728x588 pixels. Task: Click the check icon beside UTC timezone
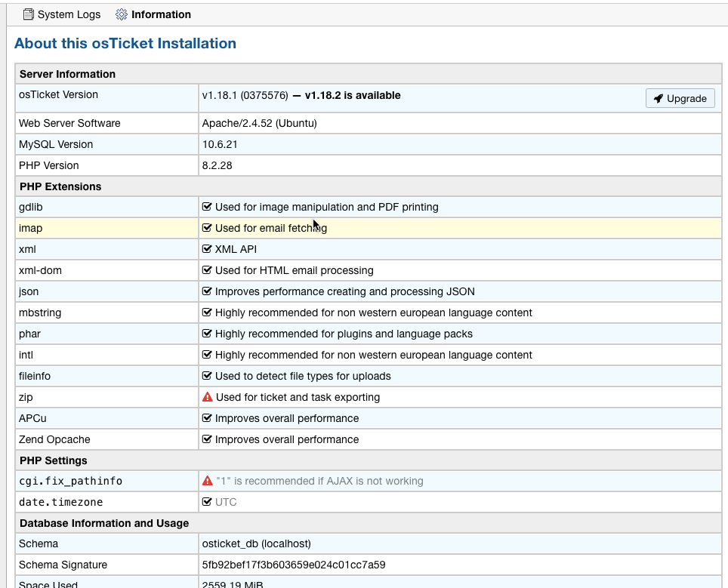point(207,502)
